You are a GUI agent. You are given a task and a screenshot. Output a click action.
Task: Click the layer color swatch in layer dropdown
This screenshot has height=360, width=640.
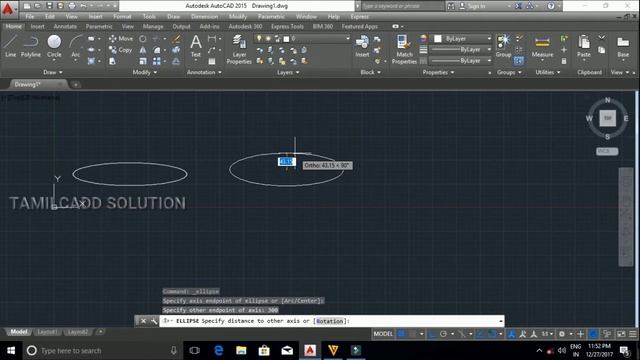pos(287,39)
